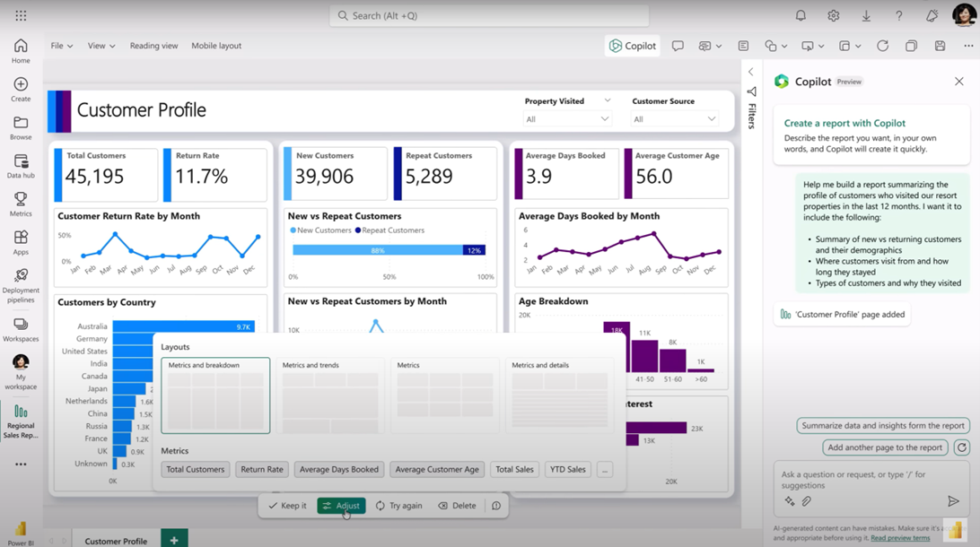Screen dimensions: 980x547
Task: Open the View menu
Action: click(101, 46)
